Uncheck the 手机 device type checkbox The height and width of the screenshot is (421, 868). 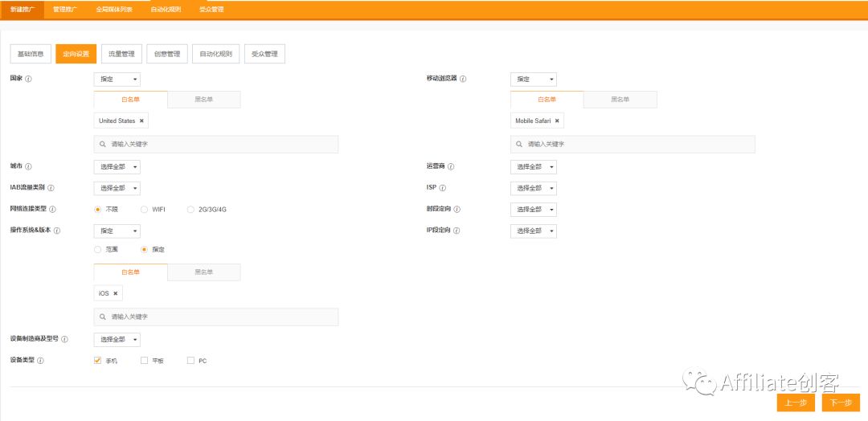(x=98, y=360)
